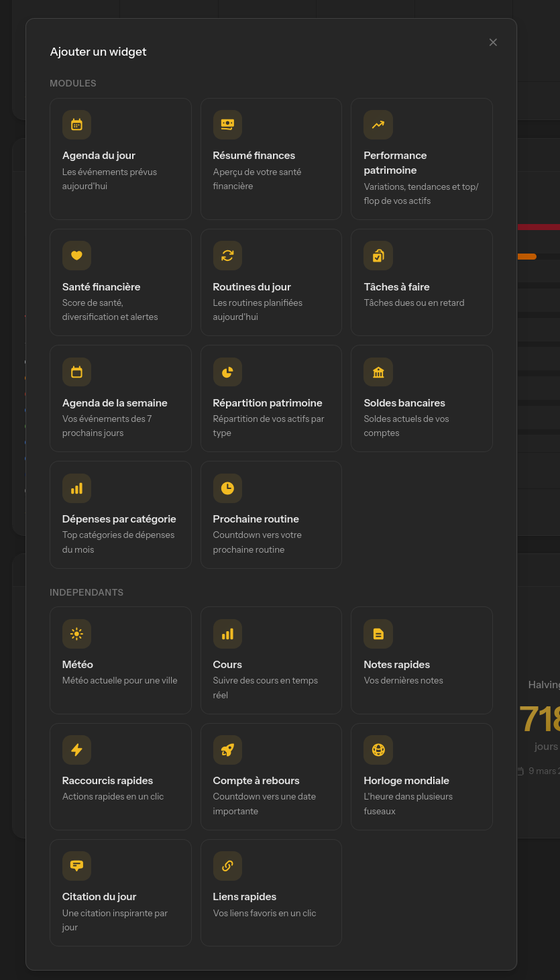Click the Résumé finances money icon
Image resolution: width=560 pixels, height=980 pixels.
[x=227, y=125]
